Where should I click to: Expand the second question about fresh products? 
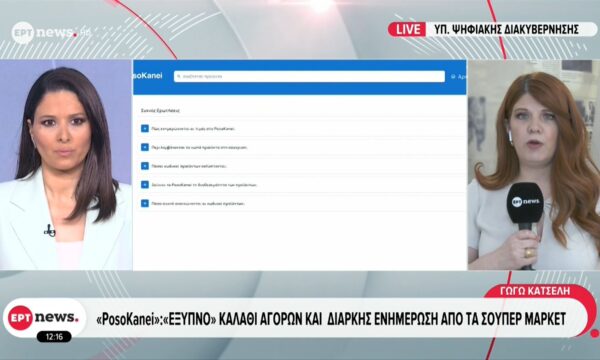[x=145, y=147]
